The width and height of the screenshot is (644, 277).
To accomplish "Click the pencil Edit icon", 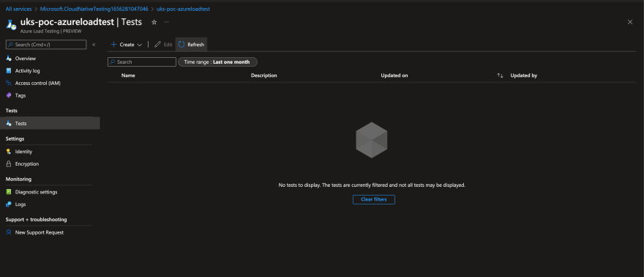I will coord(157,45).
